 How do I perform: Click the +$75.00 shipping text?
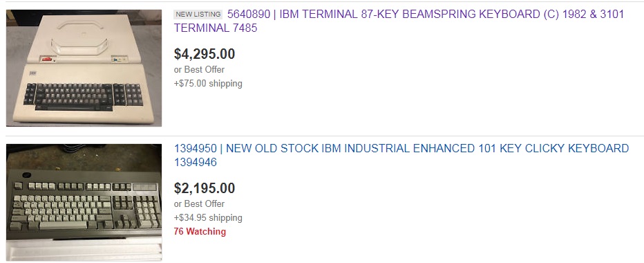pos(208,84)
